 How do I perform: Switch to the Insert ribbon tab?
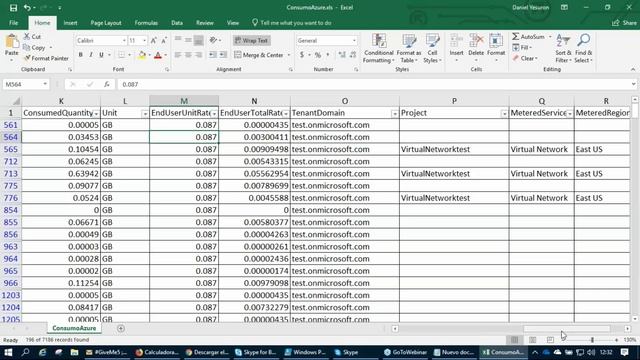(70, 23)
